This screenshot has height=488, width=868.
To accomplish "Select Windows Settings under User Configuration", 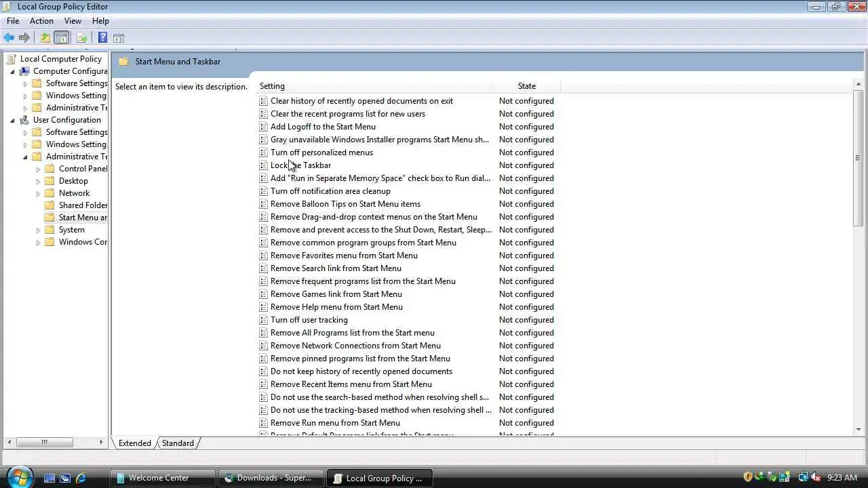I will (x=76, y=144).
